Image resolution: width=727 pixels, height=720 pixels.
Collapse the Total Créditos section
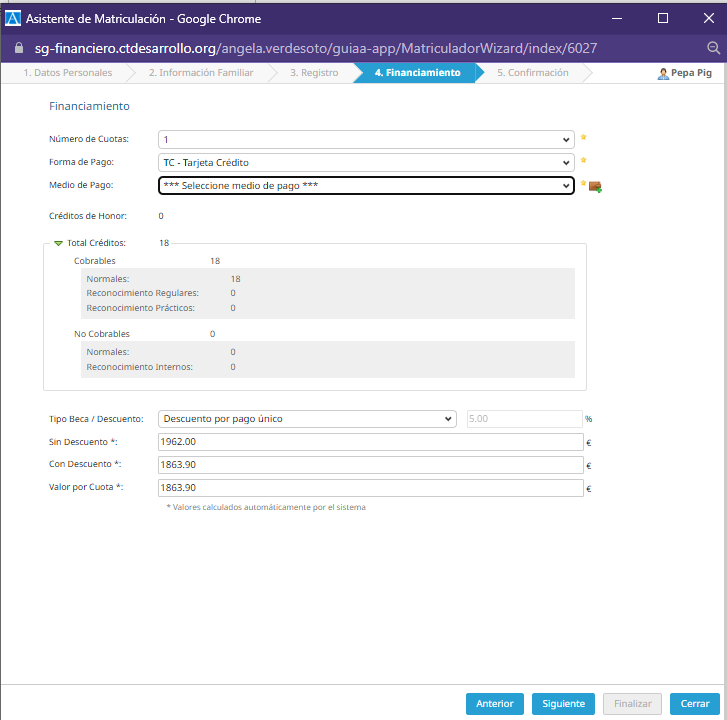pos(58,243)
